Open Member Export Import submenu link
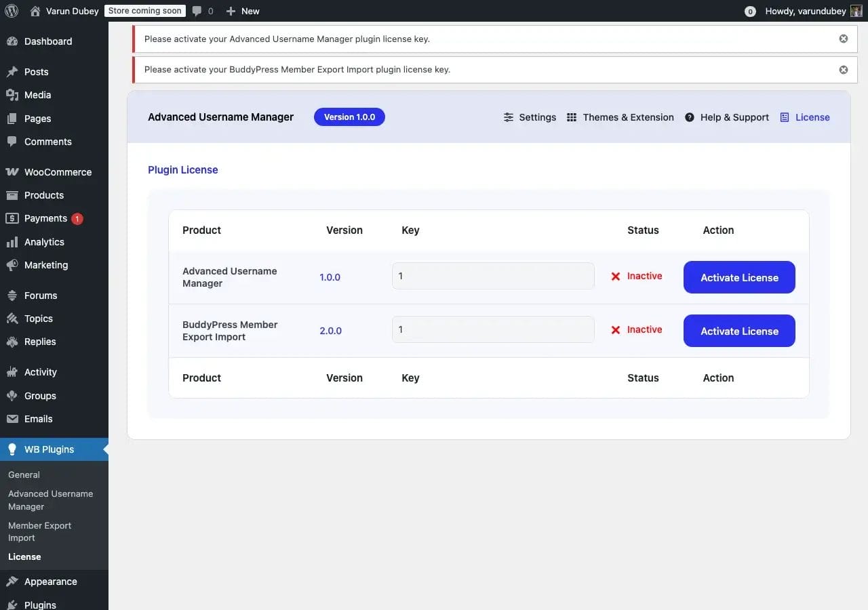Image resolution: width=868 pixels, height=610 pixels. pos(39,531)
